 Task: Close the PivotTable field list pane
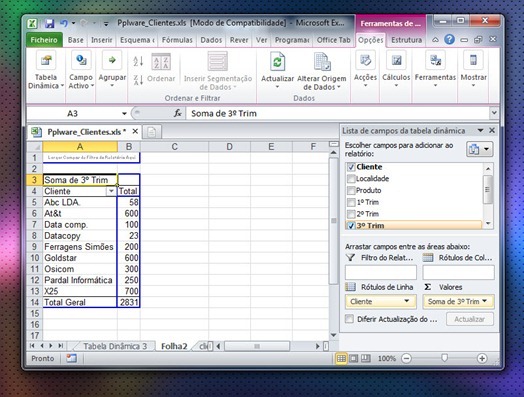point(492,130)
